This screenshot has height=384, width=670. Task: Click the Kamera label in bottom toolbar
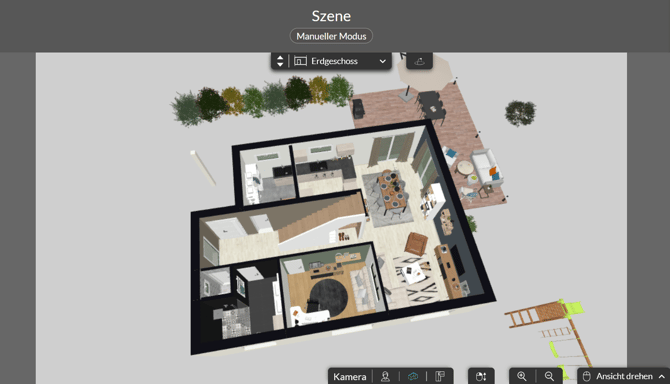tap(350, 377)
